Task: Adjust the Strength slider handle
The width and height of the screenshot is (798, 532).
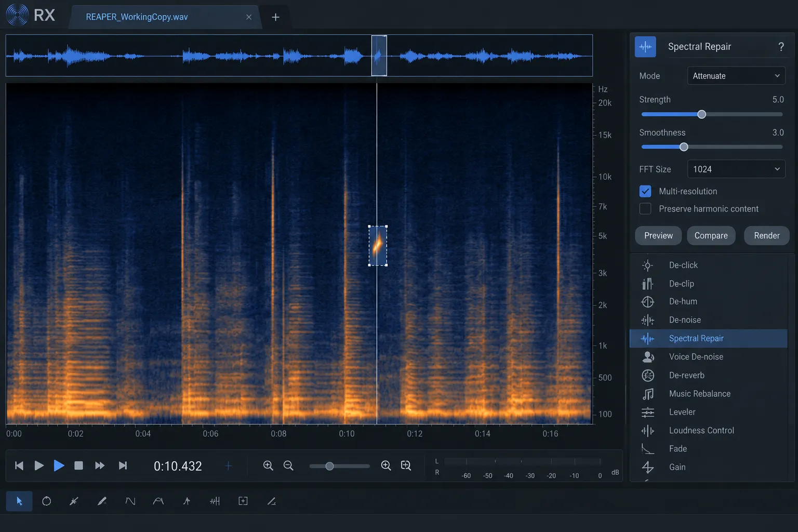Action: 701,114
